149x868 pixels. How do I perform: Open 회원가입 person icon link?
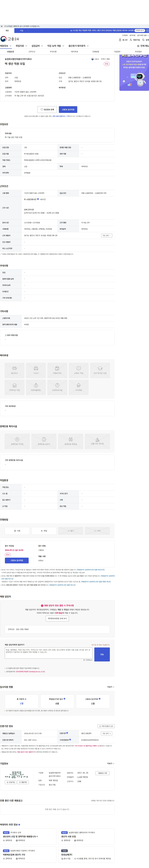point(135,40)
